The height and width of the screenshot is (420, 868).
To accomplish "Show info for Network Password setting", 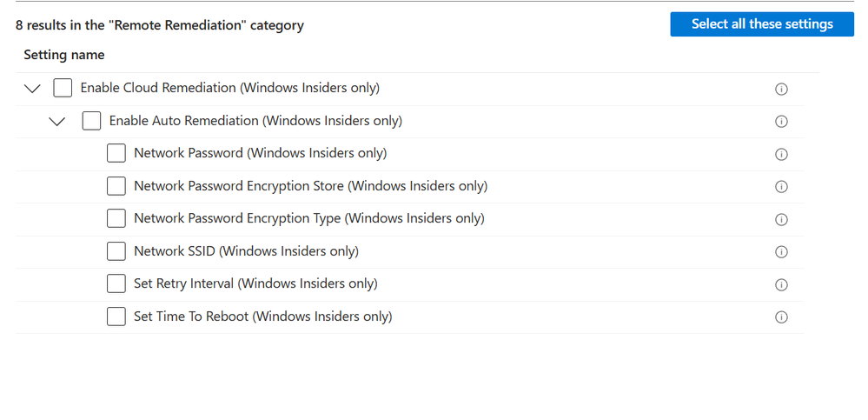I will (781, 154).
